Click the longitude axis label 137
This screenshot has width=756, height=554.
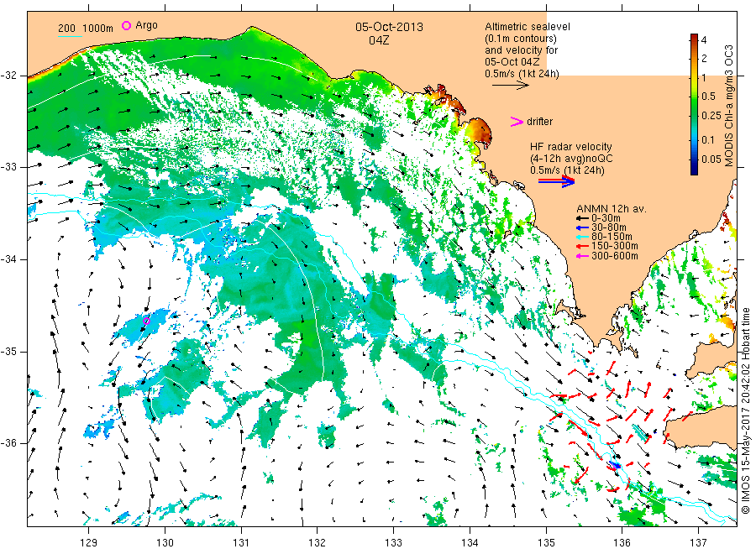(699, 543)
